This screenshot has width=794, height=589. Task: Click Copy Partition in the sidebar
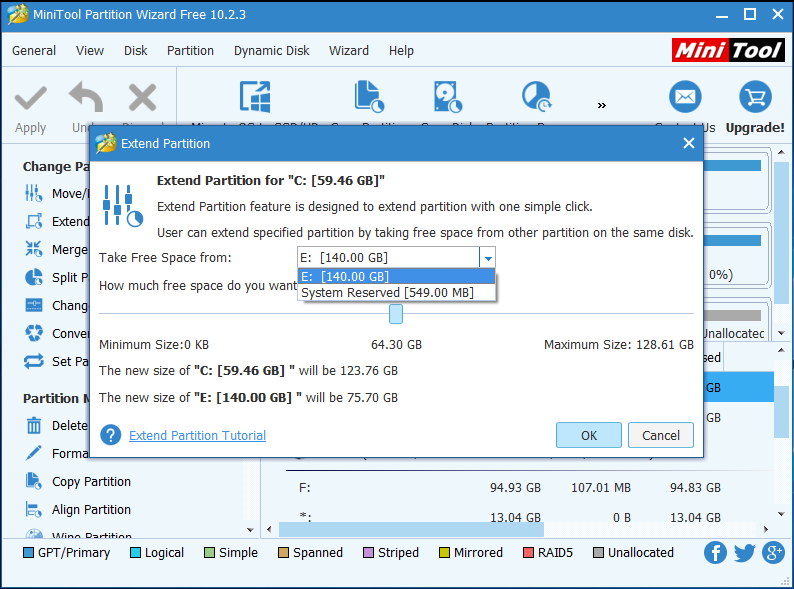[x=91, y=481]
